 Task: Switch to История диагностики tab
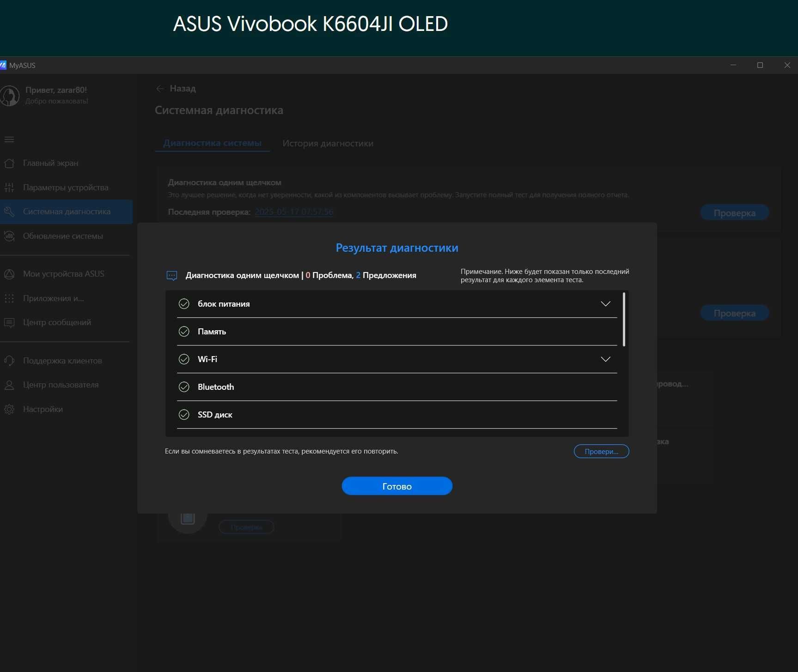[328, 143]
